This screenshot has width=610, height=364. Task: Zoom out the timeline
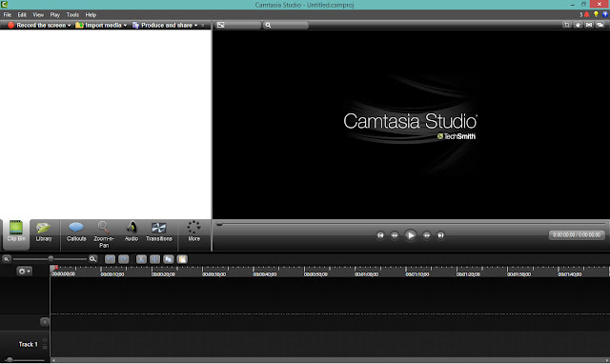click(7, 259)
